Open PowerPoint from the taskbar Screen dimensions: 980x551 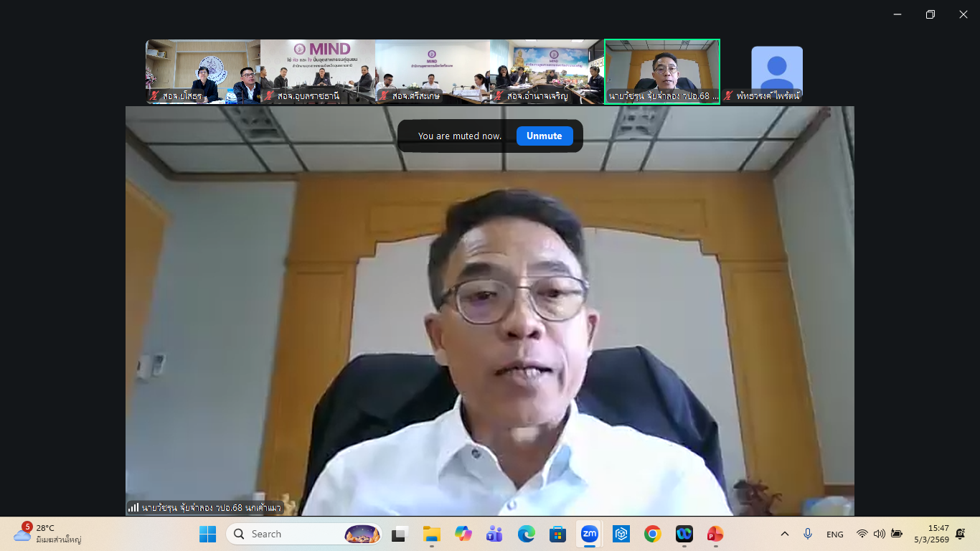pos(715,534)
